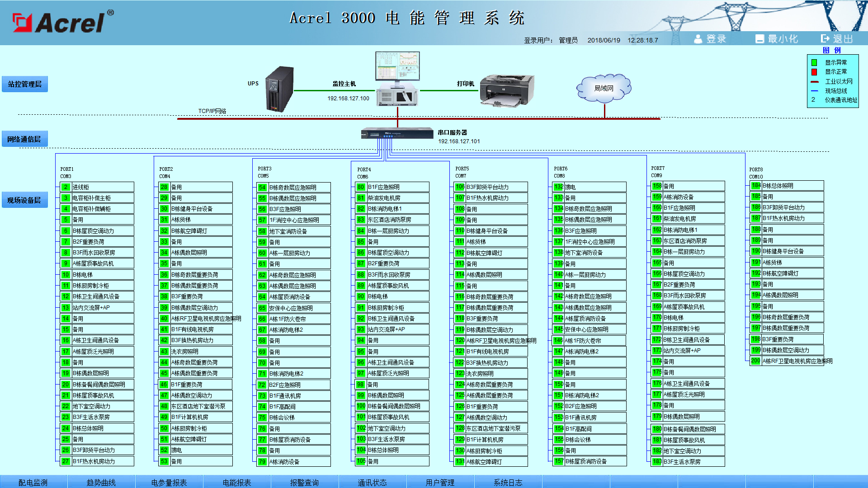The height and width of the screenshot is (488, 868).
Task: Select device 184 B栋总体照明 entry
Action: 787,186
